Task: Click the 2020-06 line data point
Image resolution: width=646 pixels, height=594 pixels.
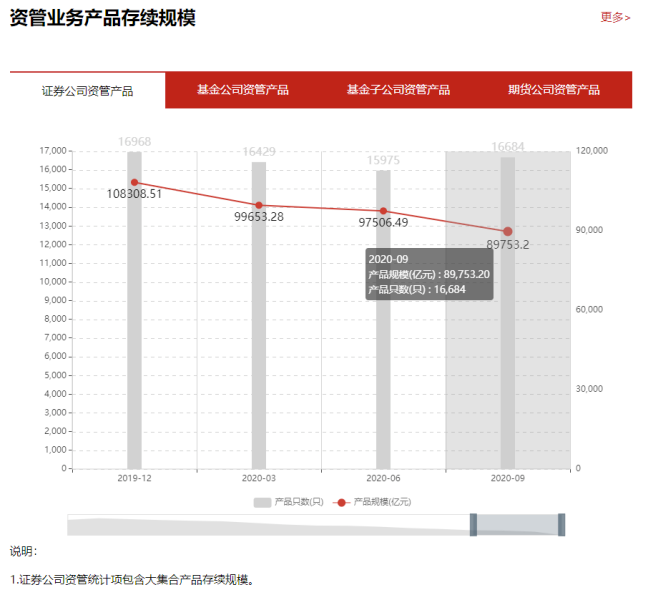Action: point(383,211)
